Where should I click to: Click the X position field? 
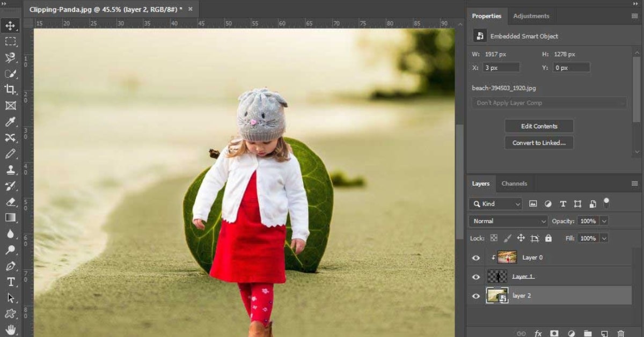(501, 68)
